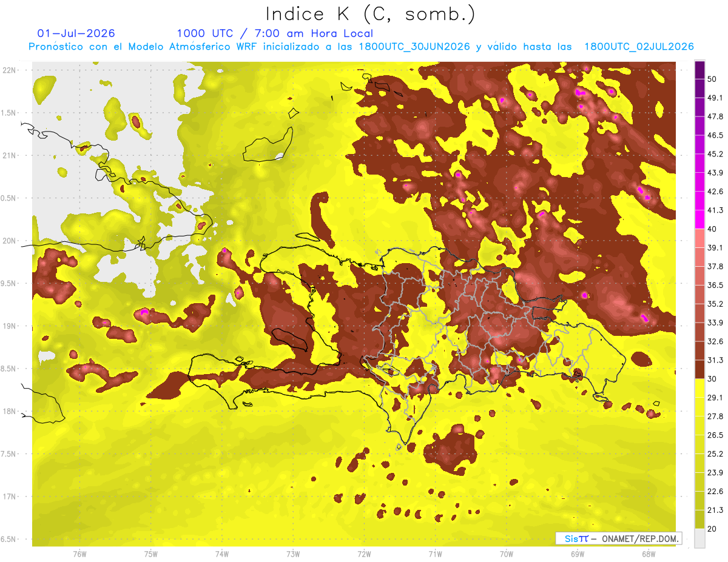
Task: Click the colorbar value "37.8"
Action: pyautogui.click(x=715, y=266)
